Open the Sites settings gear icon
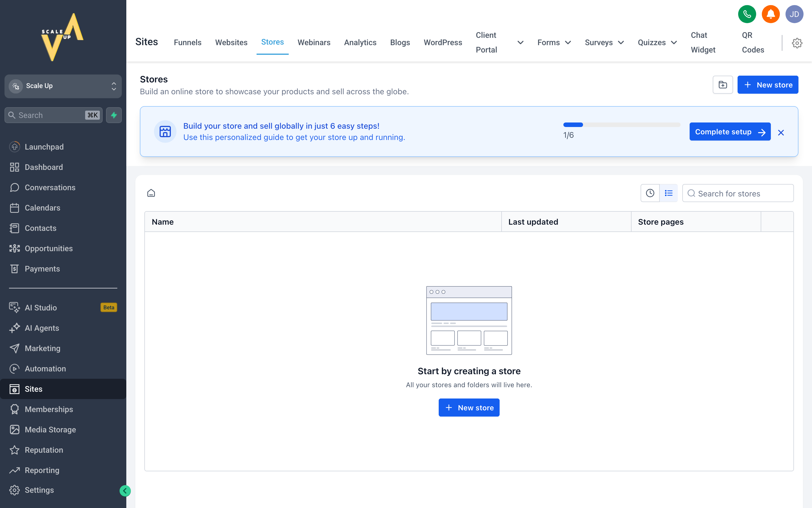This screenshot has width=812, height=508. click(x=797, y=43)
